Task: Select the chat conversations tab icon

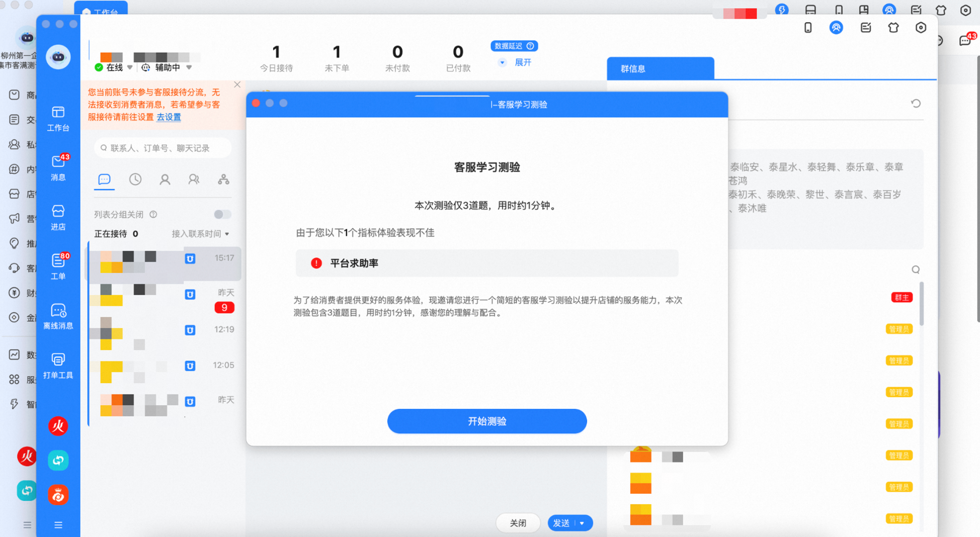Action: pyautogui.click(x=104, y=180)
